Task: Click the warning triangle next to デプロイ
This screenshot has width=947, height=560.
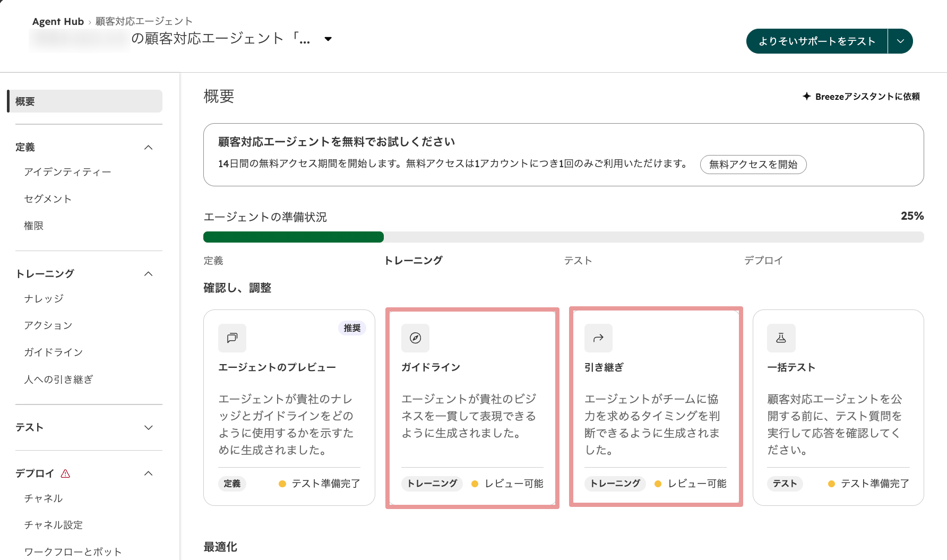Action: 65,473
